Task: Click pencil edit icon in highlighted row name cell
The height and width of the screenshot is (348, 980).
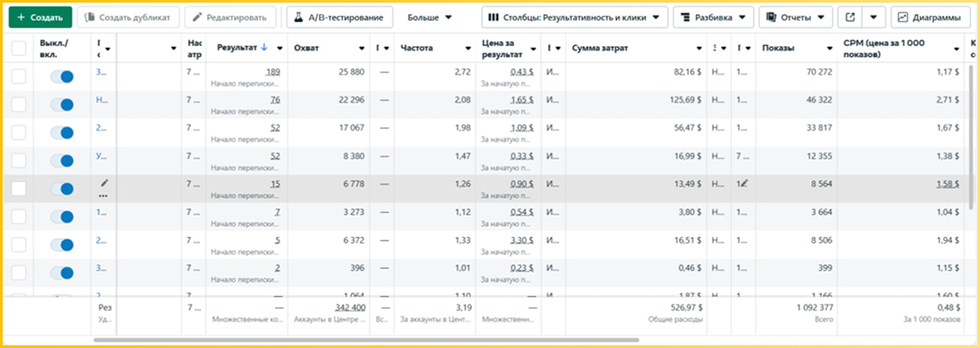Action: 105,183
